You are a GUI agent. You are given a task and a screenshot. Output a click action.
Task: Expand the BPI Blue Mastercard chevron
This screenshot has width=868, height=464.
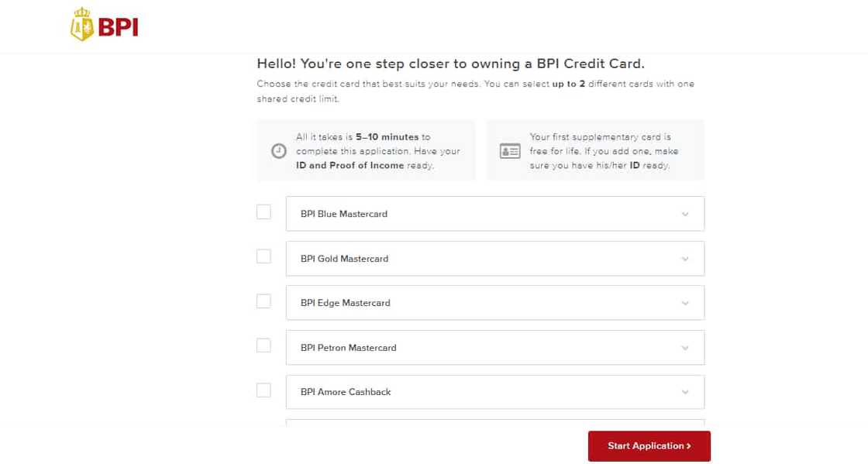pos(685,215)
